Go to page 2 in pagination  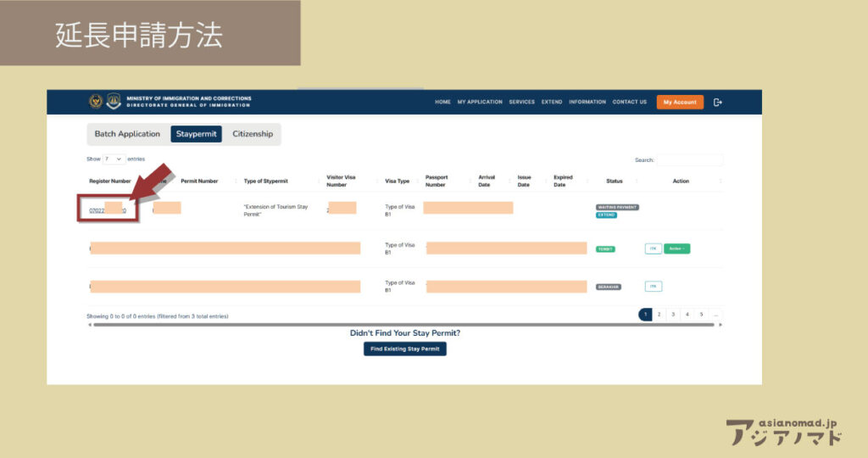point(659,315)
